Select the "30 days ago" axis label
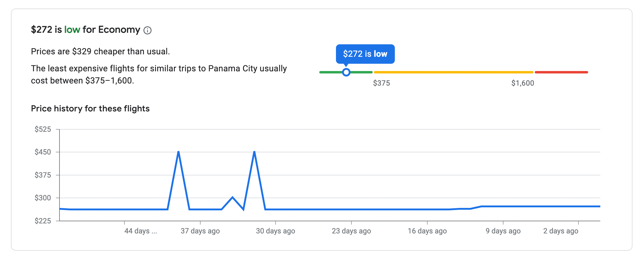The height and width of the screenshot is (258, 644). pos(276,231)
